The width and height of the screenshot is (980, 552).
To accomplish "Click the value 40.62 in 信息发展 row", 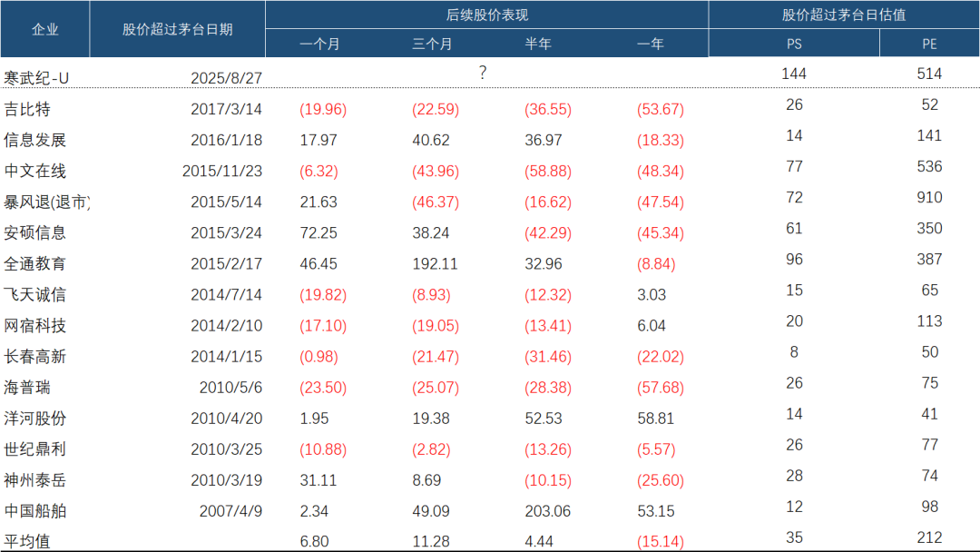I will pyautogui.click(x=431, y=140).
